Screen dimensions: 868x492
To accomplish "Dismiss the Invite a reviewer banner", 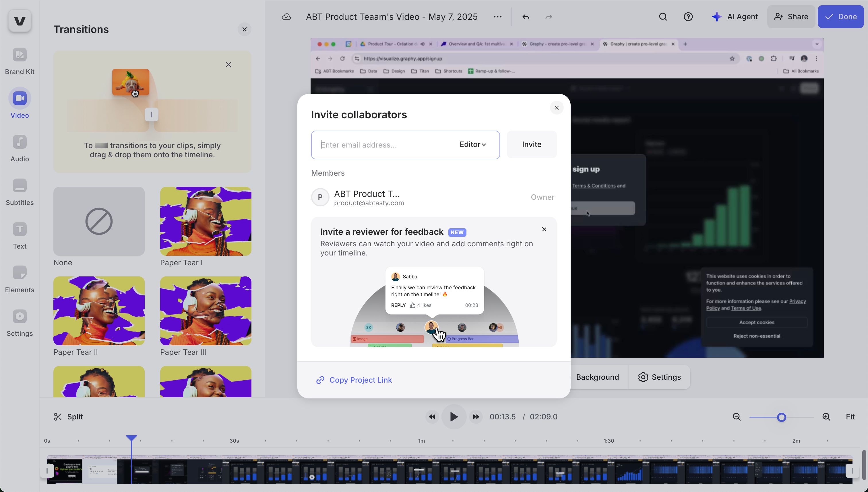I will click(544, 229).
